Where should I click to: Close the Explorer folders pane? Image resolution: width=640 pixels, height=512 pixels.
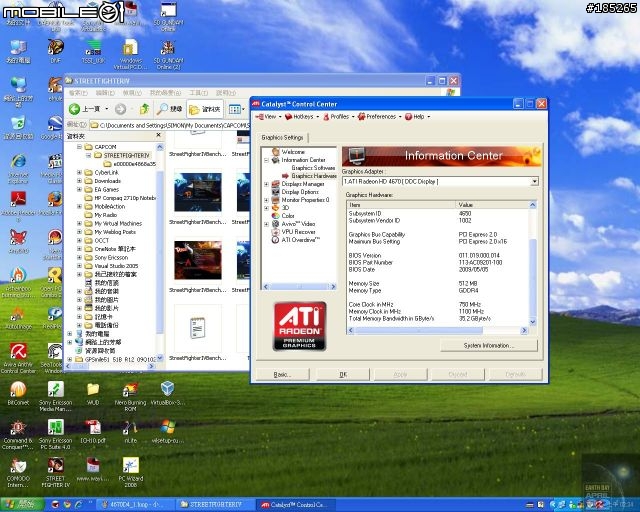tap(158, 135)
